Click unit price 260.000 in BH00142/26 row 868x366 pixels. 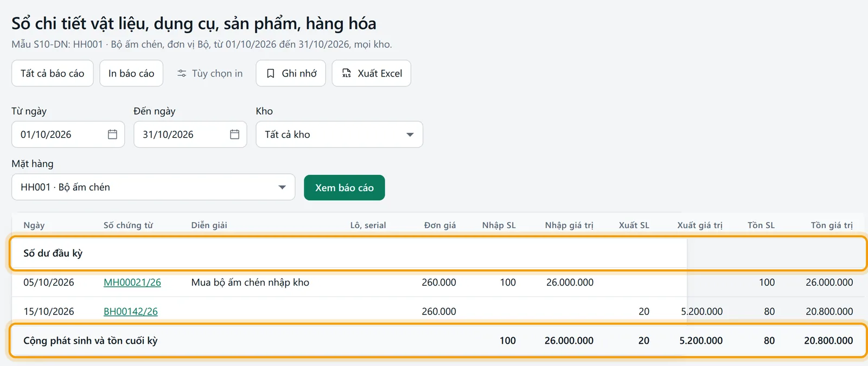439,312
